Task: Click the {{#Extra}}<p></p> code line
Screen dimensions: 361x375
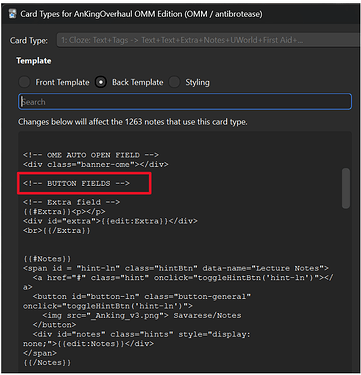Action: coord(64,212)
